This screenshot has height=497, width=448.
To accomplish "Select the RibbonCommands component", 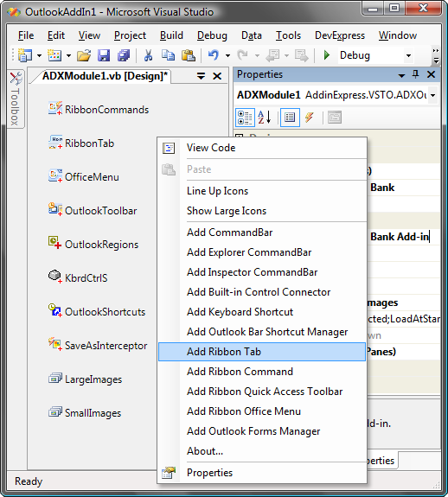I will click(x=99, y=110).
